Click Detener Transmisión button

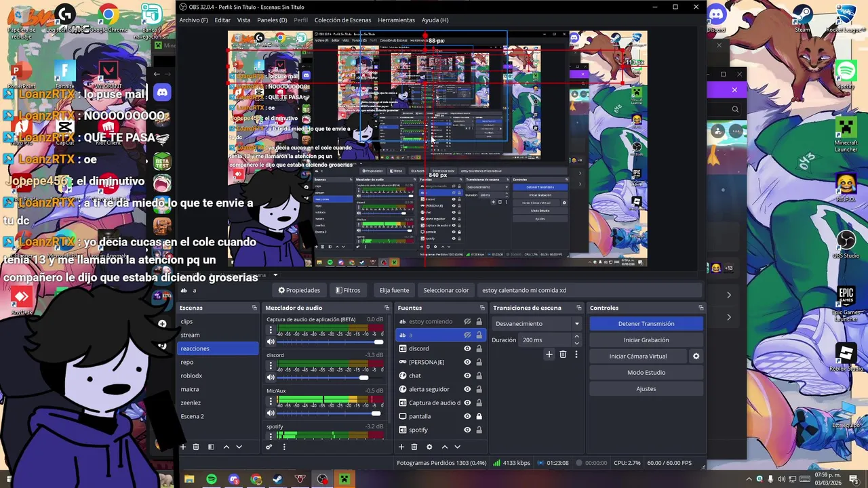click(646, 323)
